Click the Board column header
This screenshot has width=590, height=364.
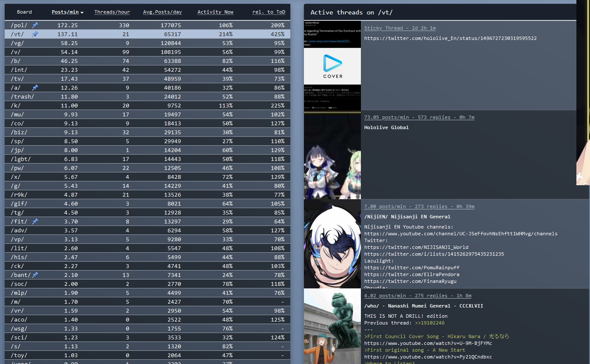[24, 12]
